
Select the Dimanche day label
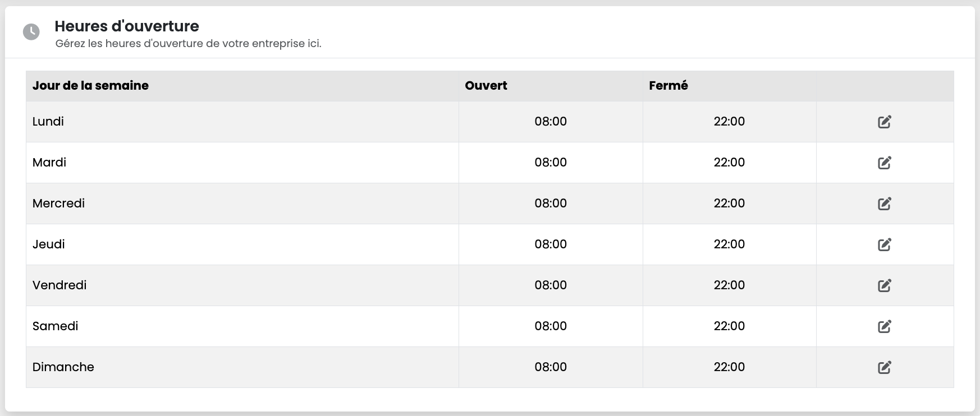[x=63, y=367]
